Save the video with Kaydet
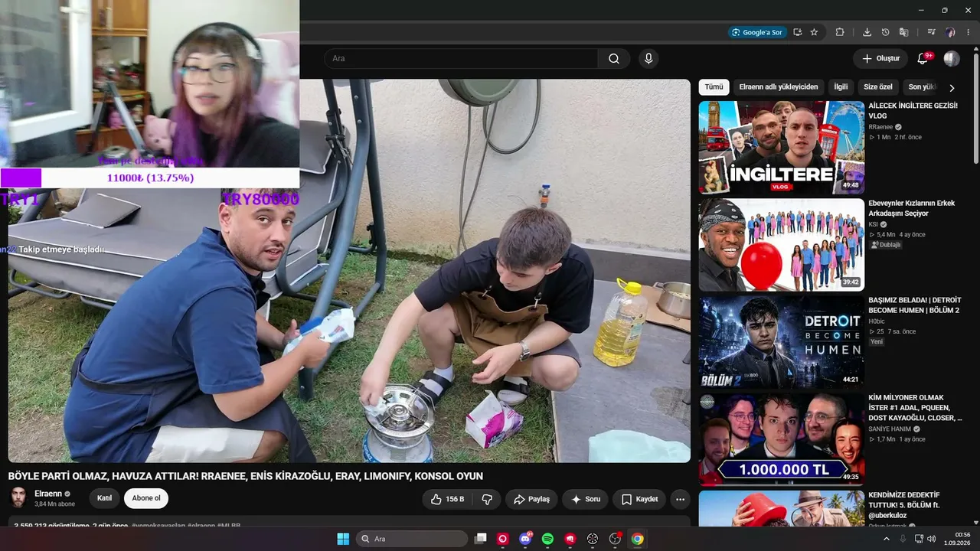Screen dimensions: 980x551 pyautogui.click(x=639, y=499)
